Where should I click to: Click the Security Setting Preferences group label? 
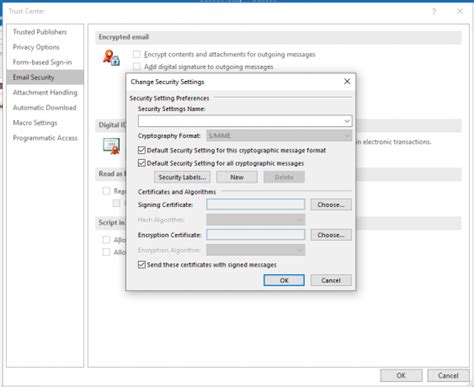pos(169,98)
